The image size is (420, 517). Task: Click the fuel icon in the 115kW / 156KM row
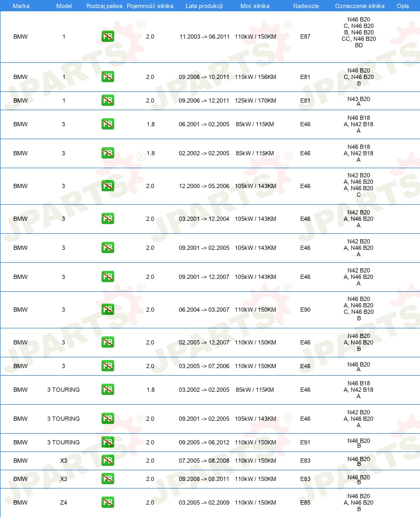pyautogui.click(x=108, y=76)
